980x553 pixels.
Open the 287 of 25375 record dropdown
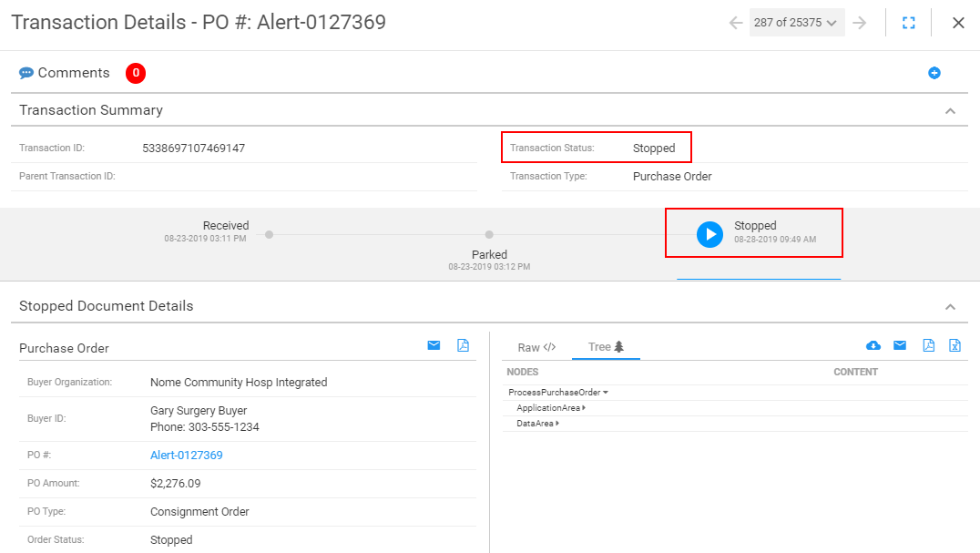click(x=796, y=23)
